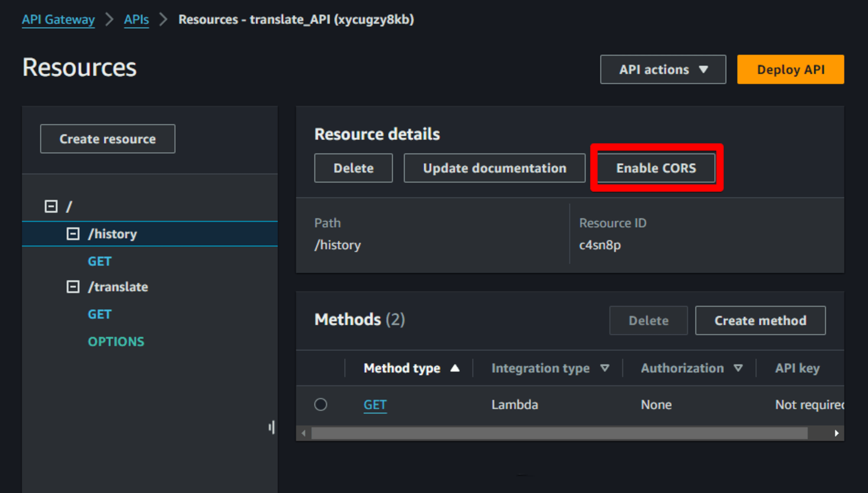This screenshot has height=493, width=868.
Task: Click Update documentation button
Action: coord(494,168)
